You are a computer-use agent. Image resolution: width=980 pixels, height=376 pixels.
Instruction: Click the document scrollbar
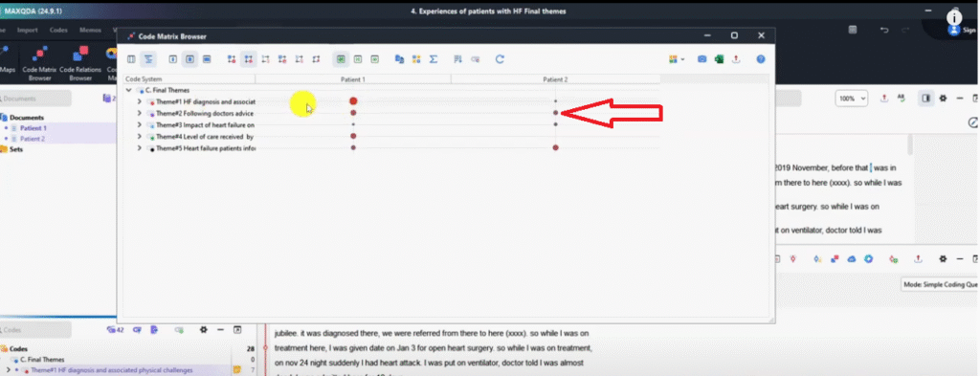pyautogui.click(x=910, y=144)
